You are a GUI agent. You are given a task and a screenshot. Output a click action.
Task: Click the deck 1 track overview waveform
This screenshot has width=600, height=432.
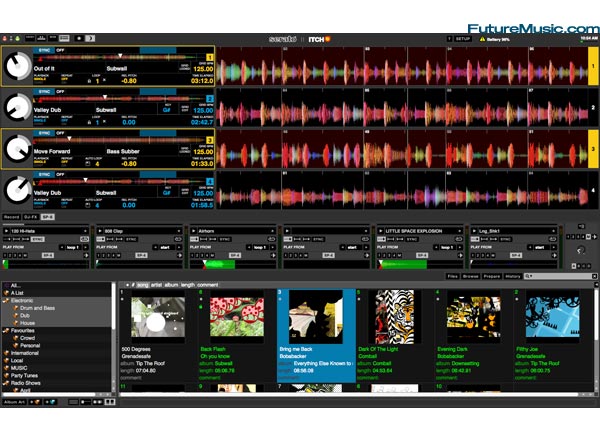pos(121,57)
